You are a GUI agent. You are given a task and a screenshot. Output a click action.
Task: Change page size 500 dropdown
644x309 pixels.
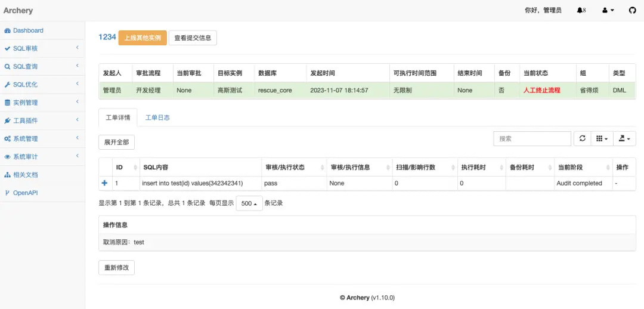coord(249,203)
